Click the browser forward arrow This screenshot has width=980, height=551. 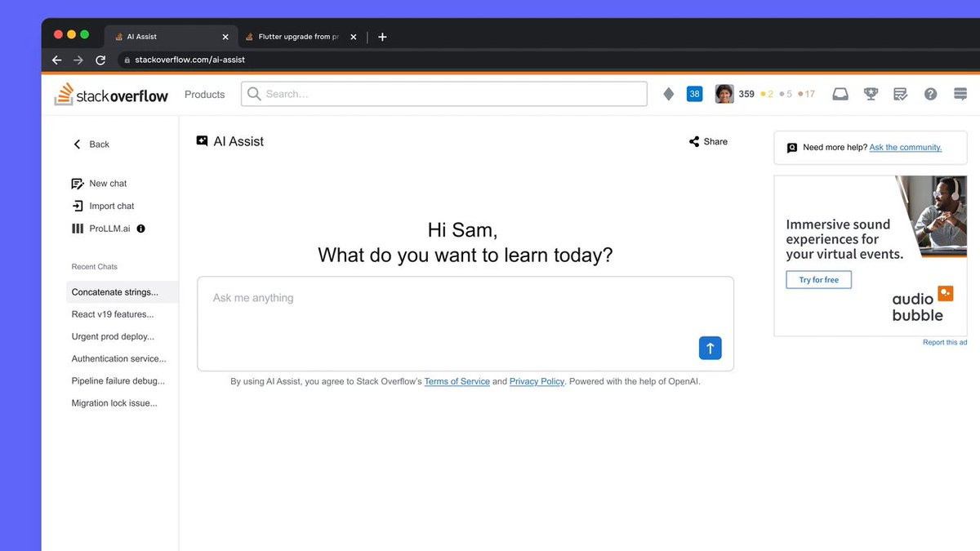[x=78, y=60]
